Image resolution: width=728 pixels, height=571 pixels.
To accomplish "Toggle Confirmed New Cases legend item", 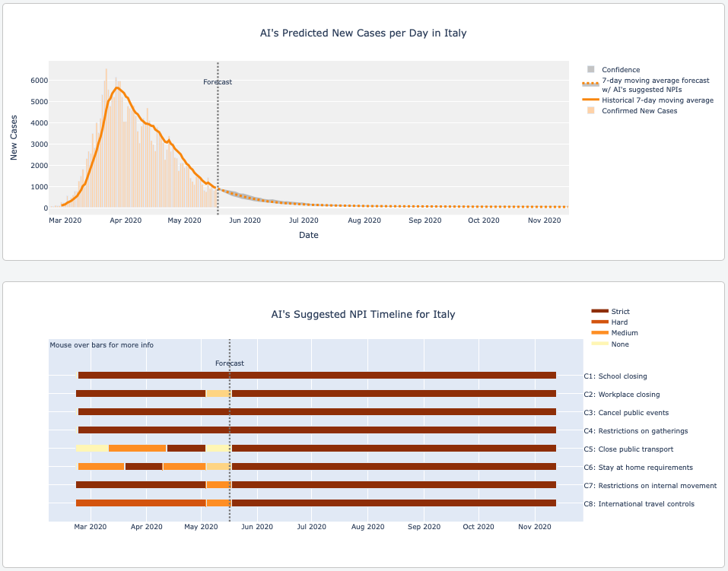I will pyautogui.click(x=638, y=111).
